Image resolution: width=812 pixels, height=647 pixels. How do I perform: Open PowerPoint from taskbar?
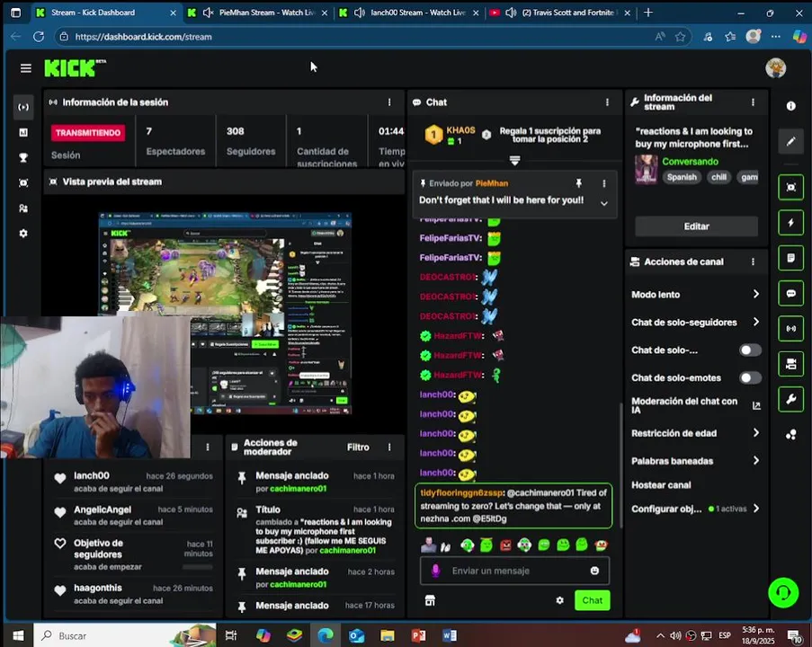click(x=418, y=635)
